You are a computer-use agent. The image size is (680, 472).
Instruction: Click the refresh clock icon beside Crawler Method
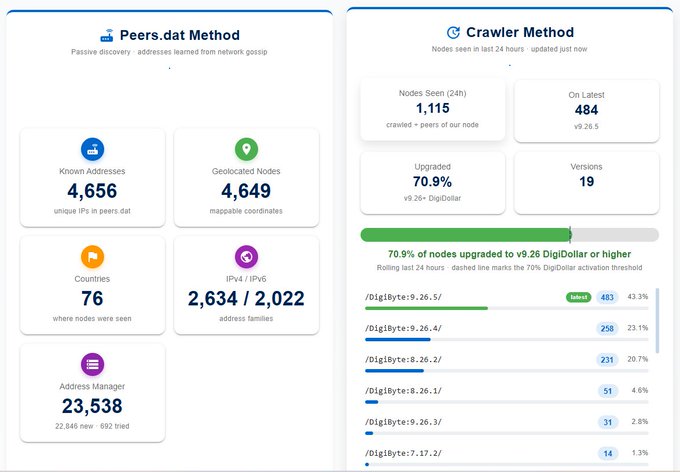(453, 33)
